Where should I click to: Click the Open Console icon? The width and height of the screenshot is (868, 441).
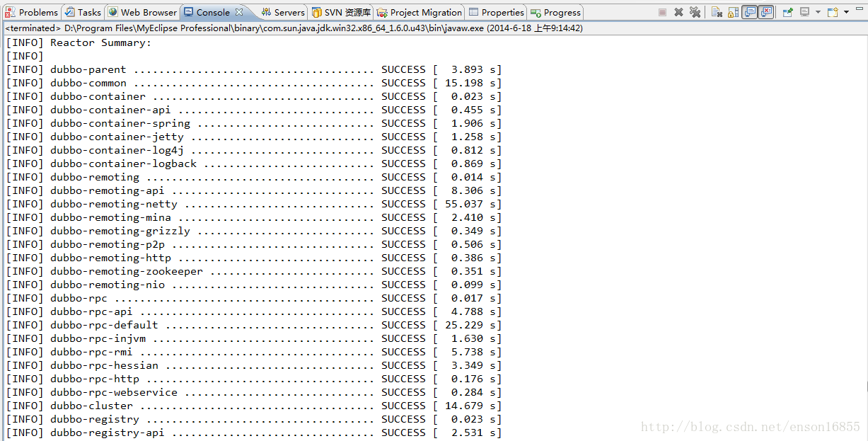pos(833,12)
